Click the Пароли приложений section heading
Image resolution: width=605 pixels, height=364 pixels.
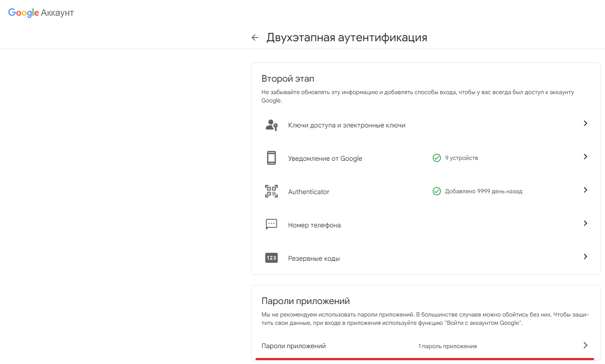(x=306, y=301)
